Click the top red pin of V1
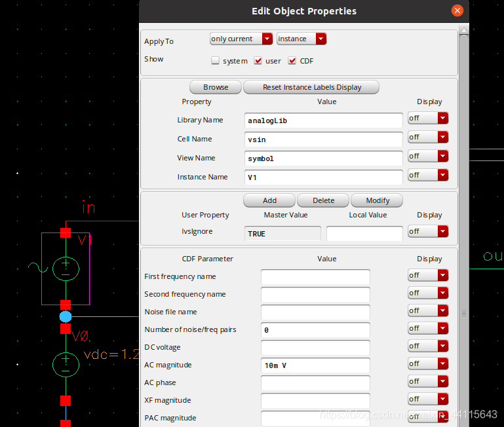 pyautogui.click(x=66, y=232)
